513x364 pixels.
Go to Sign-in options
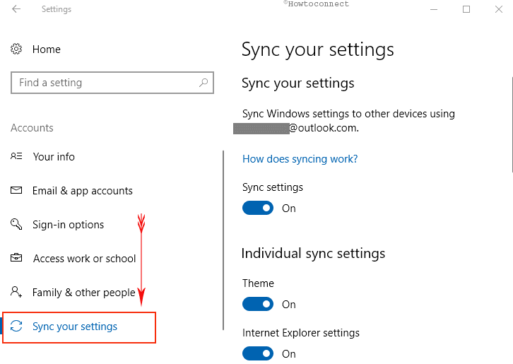tap(68, 225)
